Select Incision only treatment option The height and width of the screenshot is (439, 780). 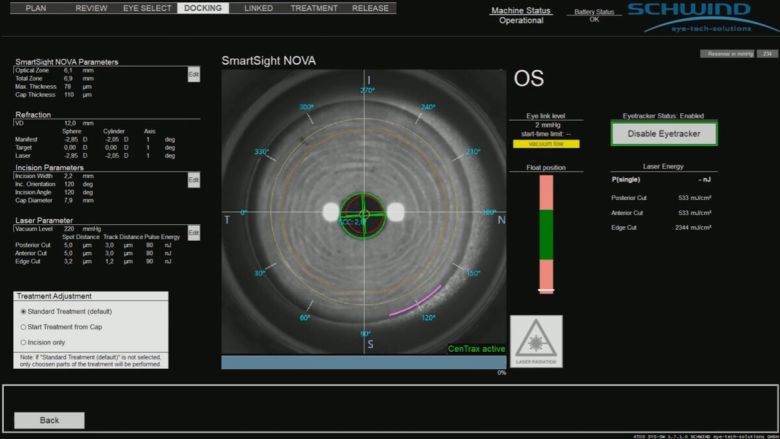point(24,341)
